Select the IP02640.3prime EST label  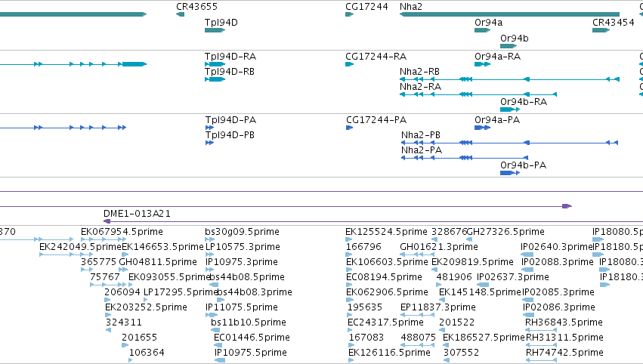pos(556,247)
